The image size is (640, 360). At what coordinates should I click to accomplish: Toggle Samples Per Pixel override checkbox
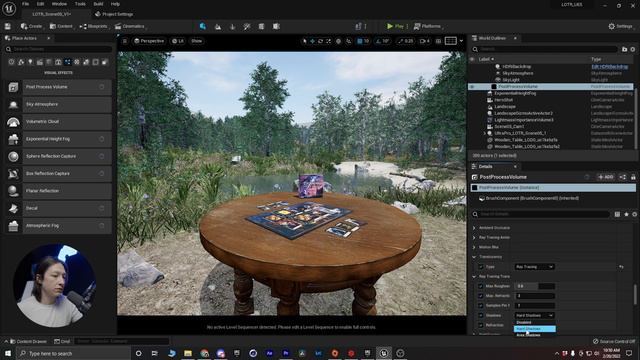point(481,306)
